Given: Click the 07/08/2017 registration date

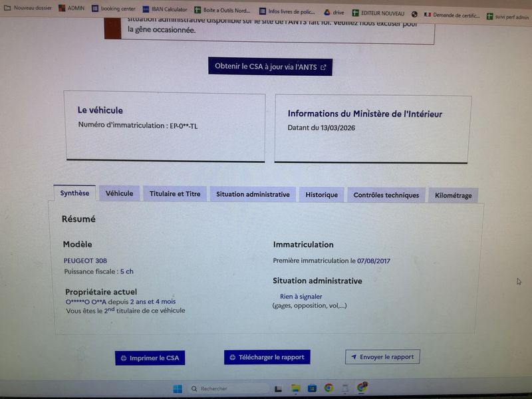Looking at the screenshot, I should click(x=374, y=261).
